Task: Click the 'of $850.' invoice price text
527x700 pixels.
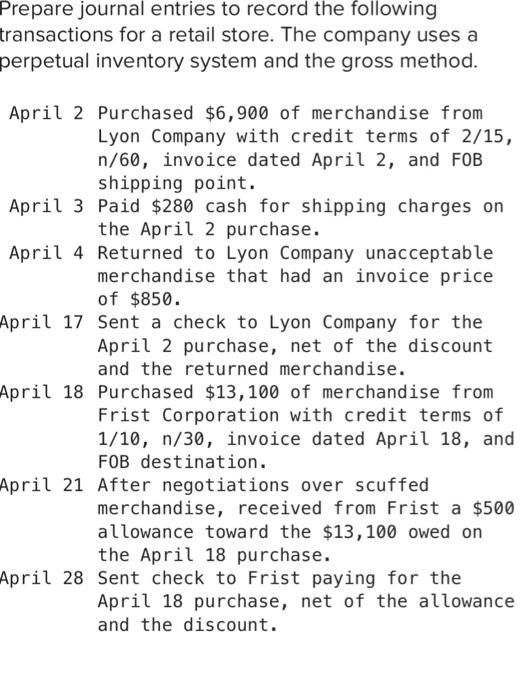Action: pyautogui.click(x=140, y=299)
